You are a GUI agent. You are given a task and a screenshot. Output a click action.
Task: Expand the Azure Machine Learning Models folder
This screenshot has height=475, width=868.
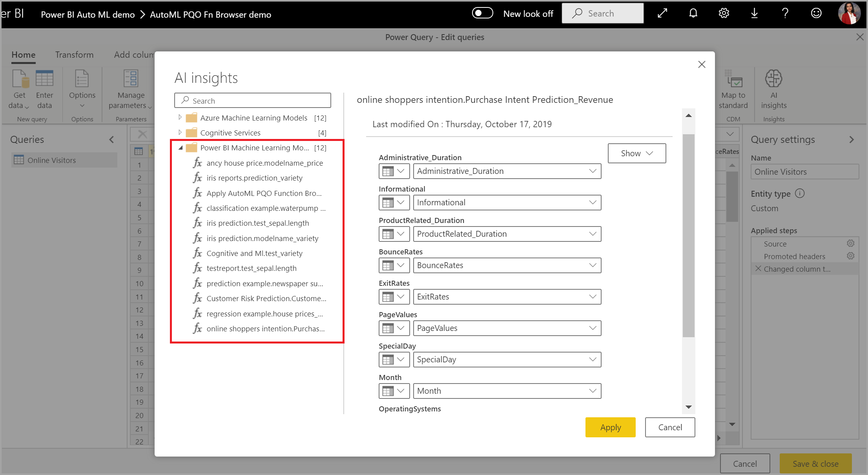click(x=179, y=118)
